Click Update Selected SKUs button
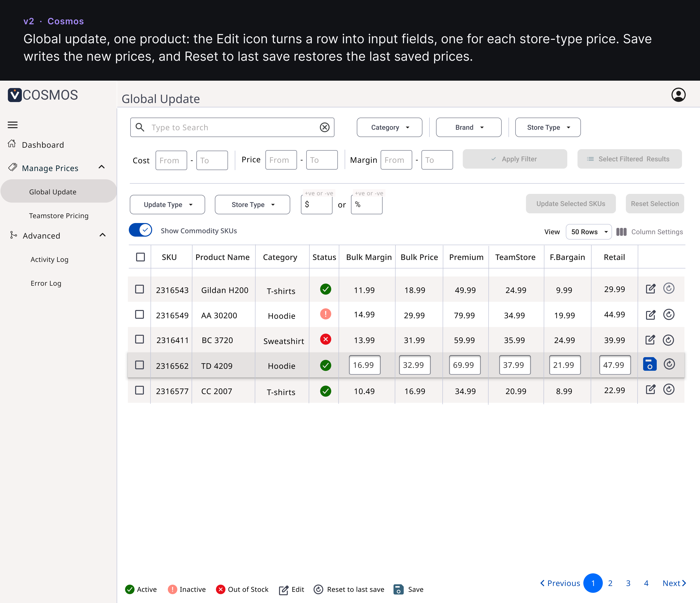 click(571, 204)
